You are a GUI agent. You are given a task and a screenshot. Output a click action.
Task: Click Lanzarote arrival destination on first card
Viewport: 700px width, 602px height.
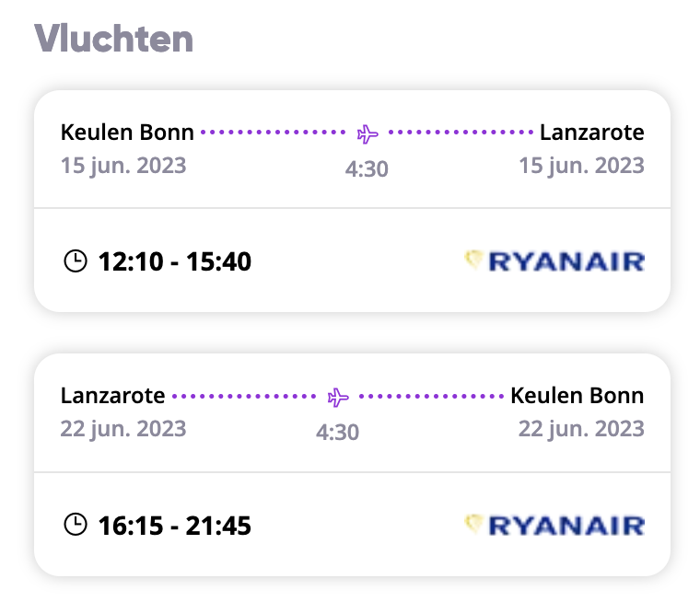pyautogui.click(x=592, y=133)
